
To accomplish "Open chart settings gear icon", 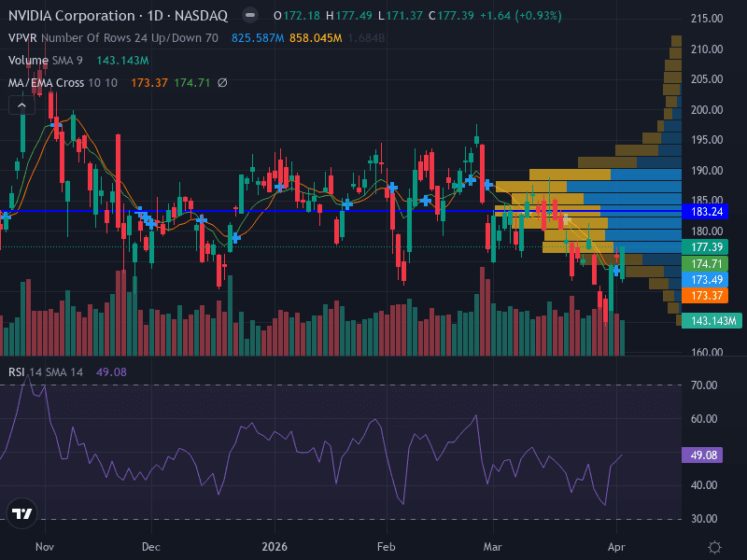I will pos(714,547).
